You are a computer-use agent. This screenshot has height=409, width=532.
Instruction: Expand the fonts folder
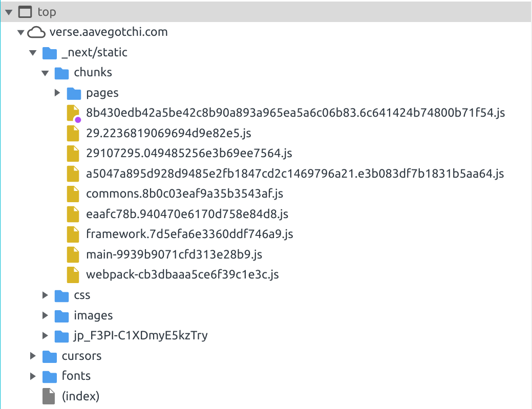pos(33,376)
